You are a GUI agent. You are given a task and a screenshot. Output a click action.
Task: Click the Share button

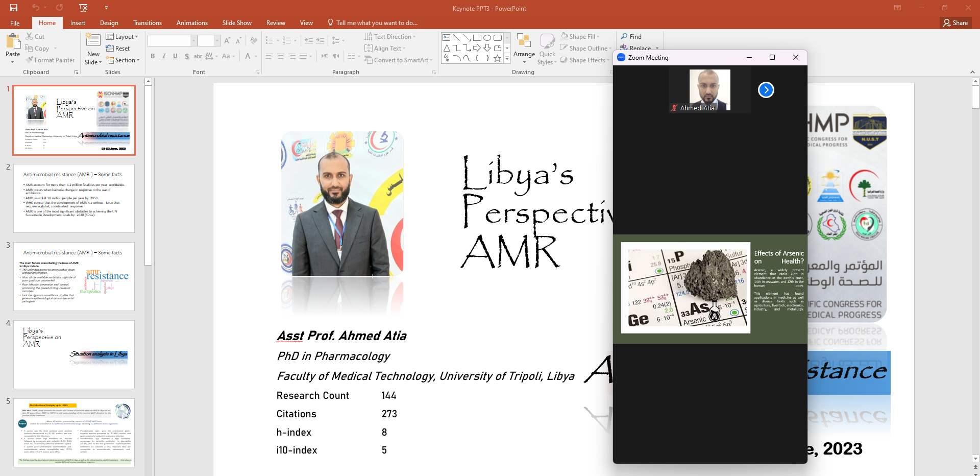[x=955, y=23]
